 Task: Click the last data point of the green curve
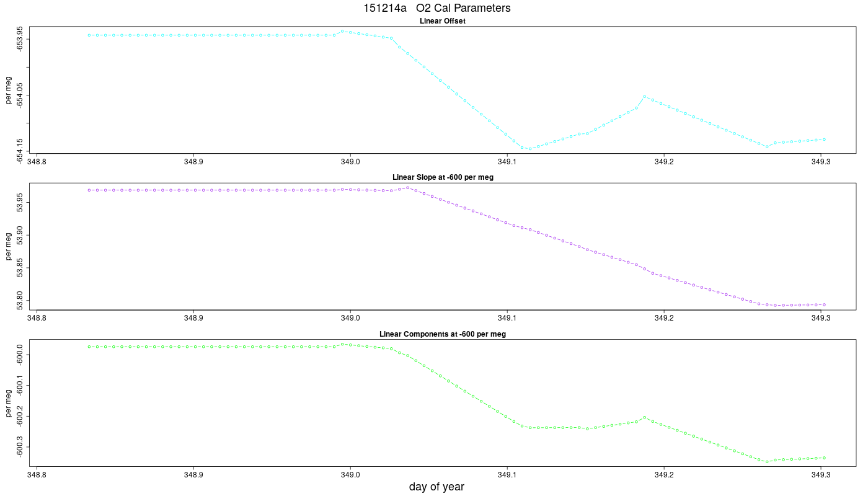tap(824, 458)
